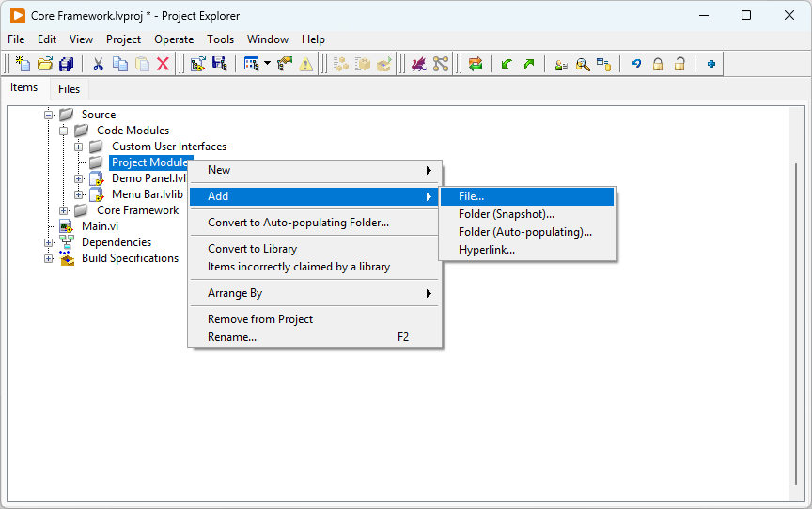This screenshot has height=509, width=812.
Task: Click the vertical scrollbar of project tree
Action: coord(796,324)
